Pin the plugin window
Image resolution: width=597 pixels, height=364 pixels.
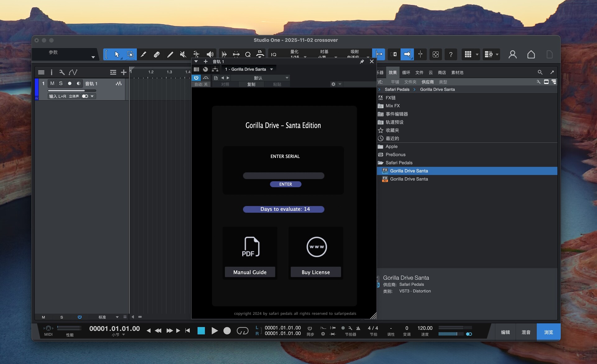(x=362, y=62)
